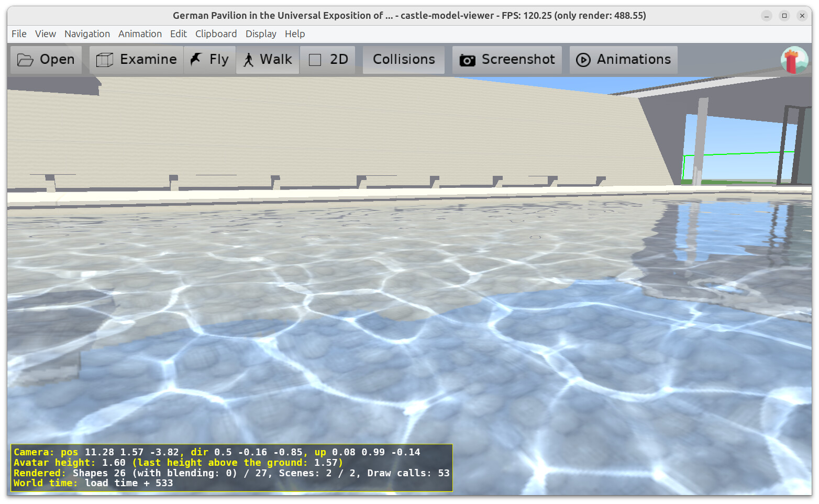Viewport: 819px width, 504px height.
Task: Open the File menu
Action: point(19,34)
